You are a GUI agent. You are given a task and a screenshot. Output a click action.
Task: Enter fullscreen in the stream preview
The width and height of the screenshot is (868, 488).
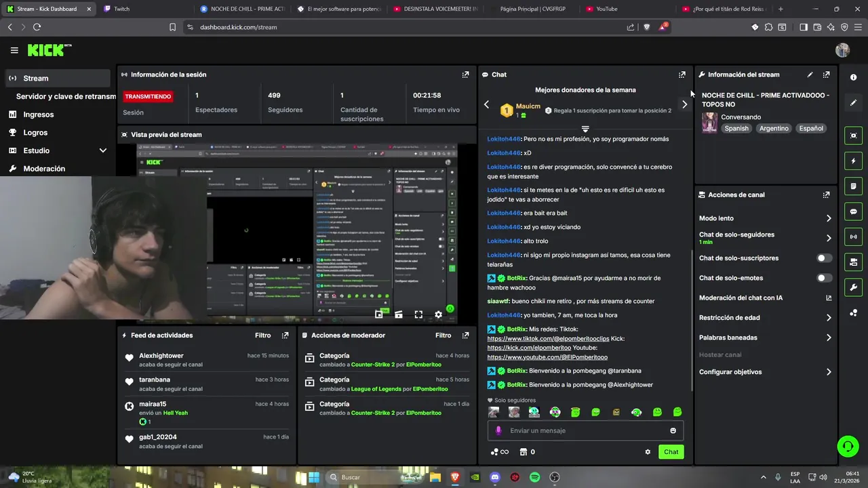click(418, 314)
